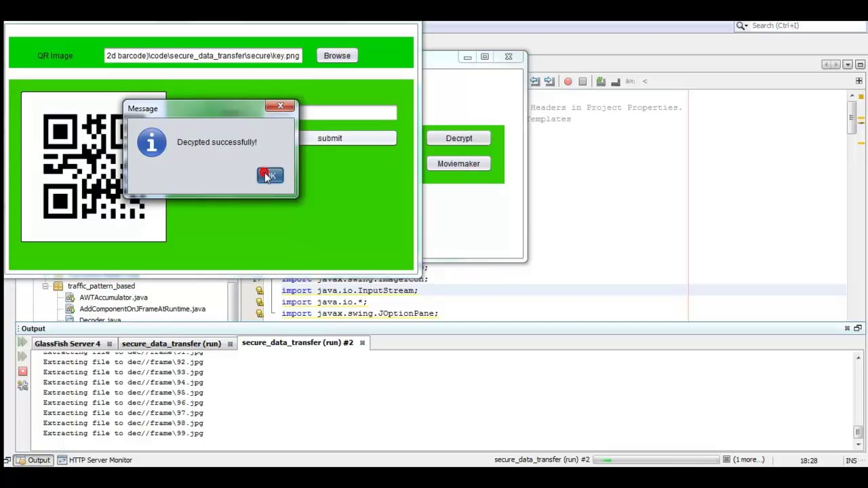Click the INS insert mode indicator
This screenshot has width=868, height=488.
tap(851, 461)
